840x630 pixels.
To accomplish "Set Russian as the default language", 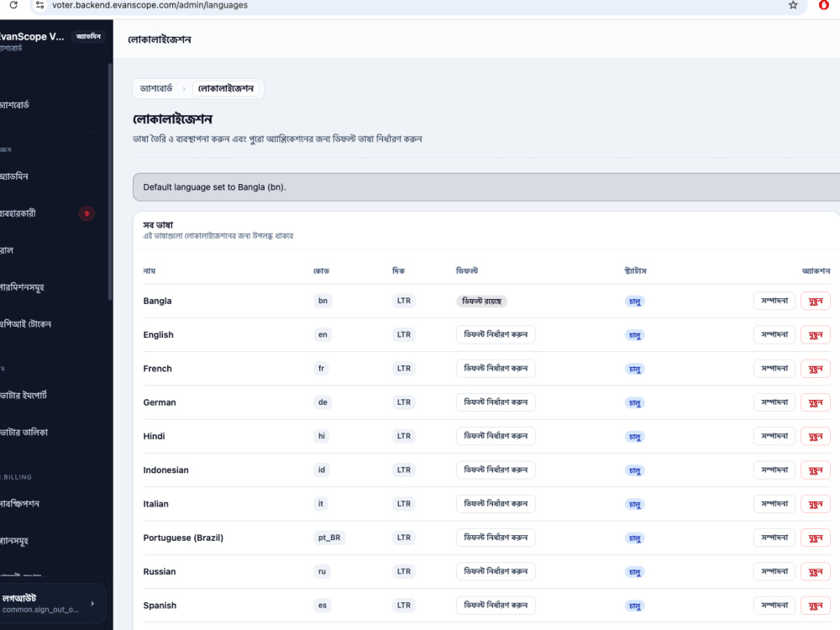I will (496, 571).
